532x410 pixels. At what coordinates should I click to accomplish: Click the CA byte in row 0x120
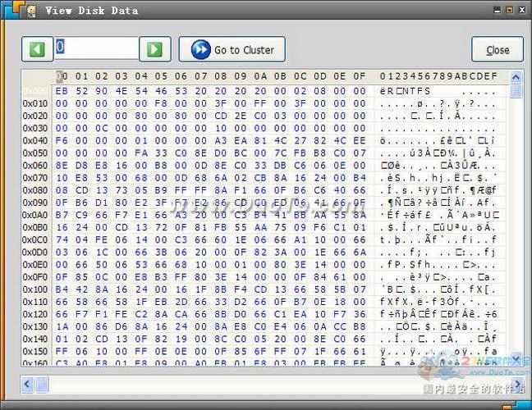[x=181, y=314]
